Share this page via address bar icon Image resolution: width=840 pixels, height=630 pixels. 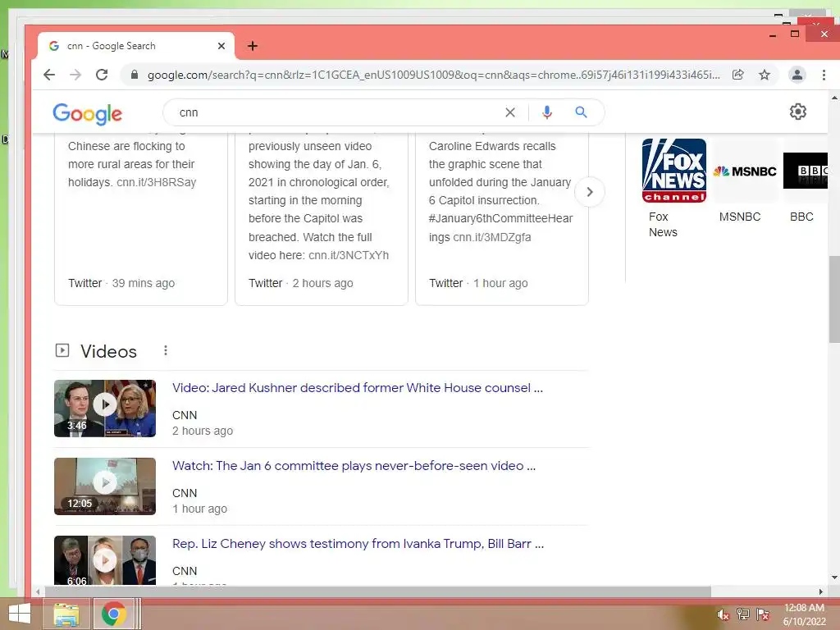738,75
